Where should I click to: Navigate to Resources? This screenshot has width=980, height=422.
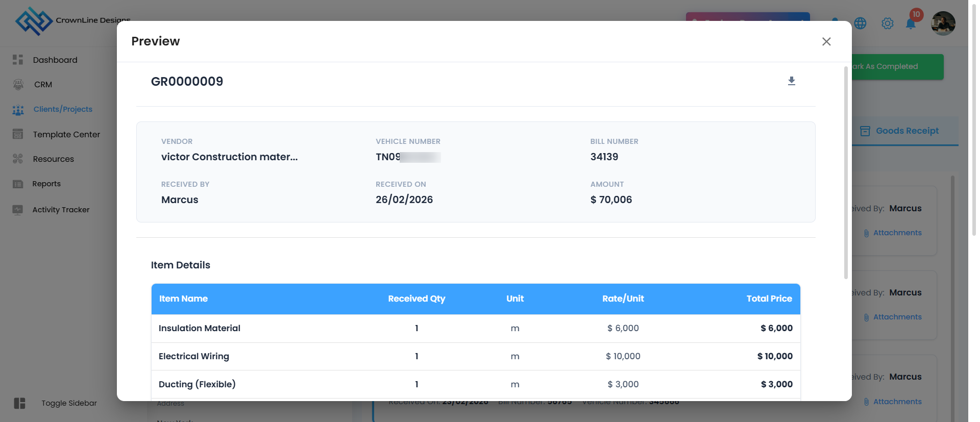[53, 159]
